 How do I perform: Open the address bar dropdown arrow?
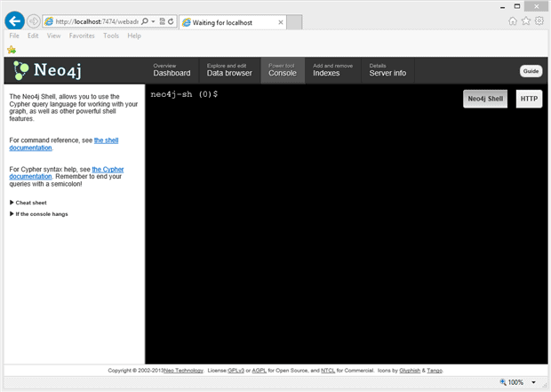click(153, 21)
